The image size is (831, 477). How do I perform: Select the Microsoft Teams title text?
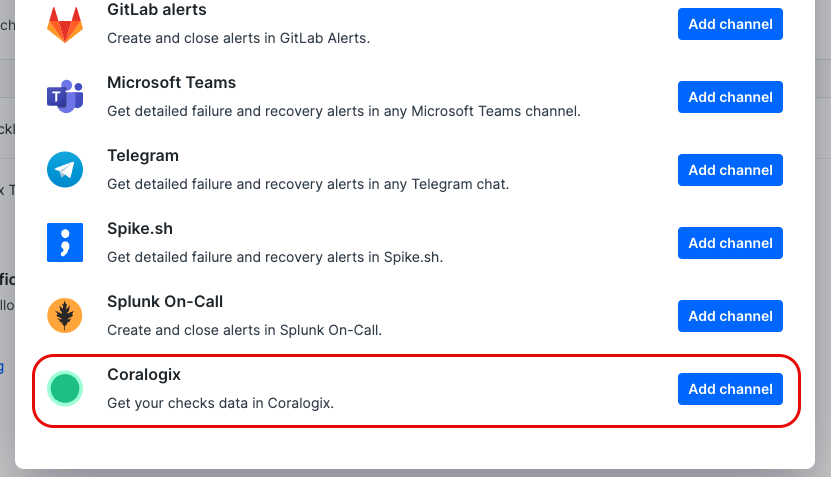pos(171,83)
